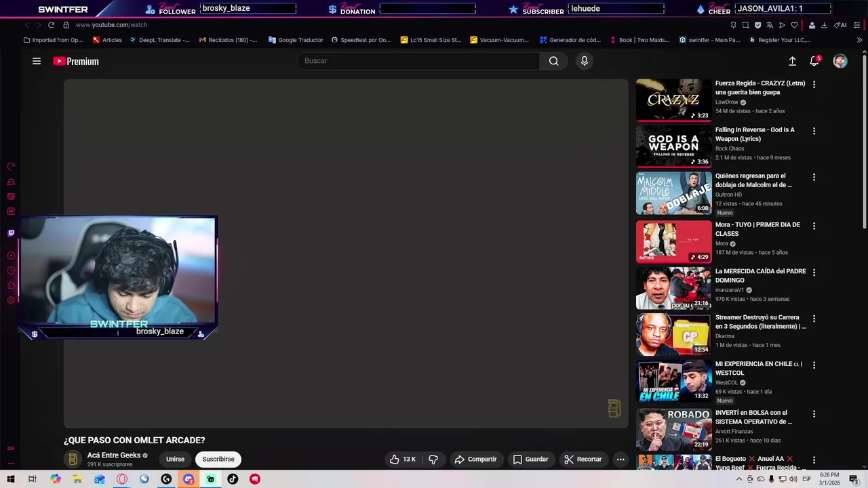
Task: Open the God Is A Weapon thumbnail
Action: pos(674,146)
